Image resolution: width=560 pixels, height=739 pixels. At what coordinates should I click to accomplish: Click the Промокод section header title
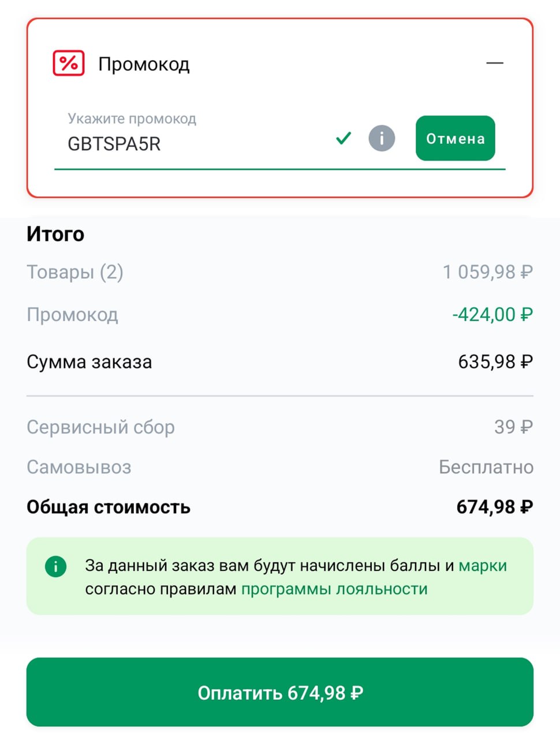point(144,64)
